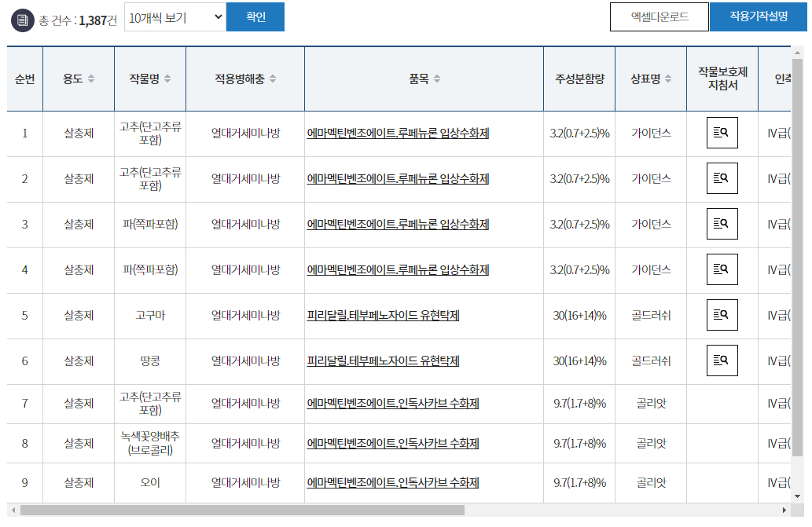Click 골드러쉬 brand cell in row 6
The image size is (812, 527).
[651, 361]
